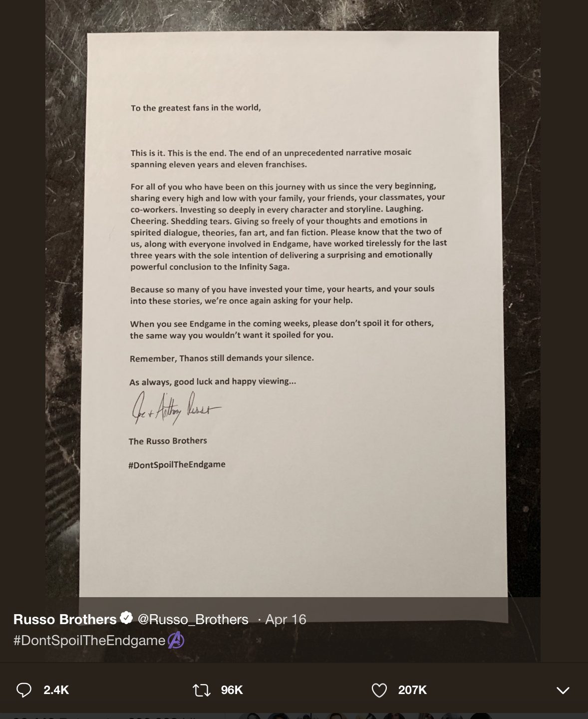Click the handwritten signature on the letter

175,408
